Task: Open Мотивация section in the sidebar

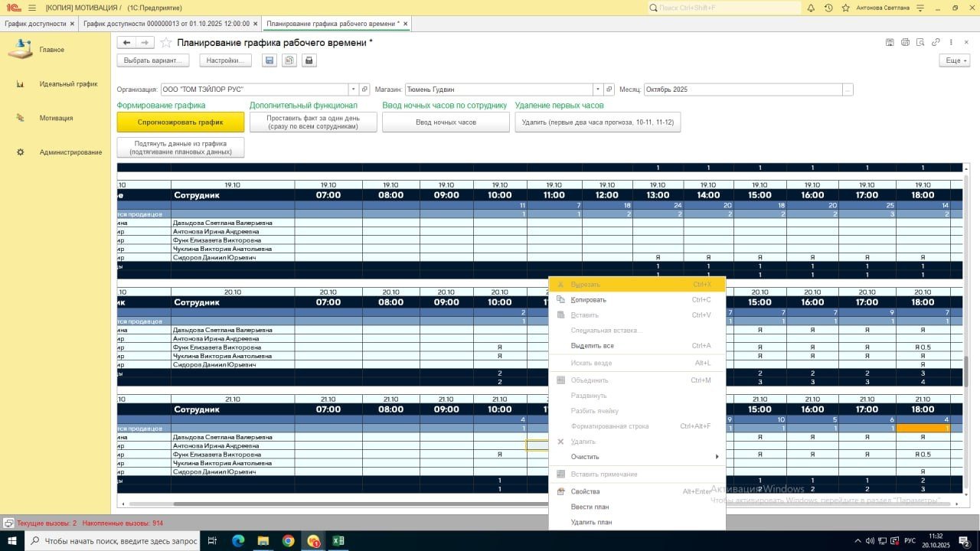Action: coord(56,118)
